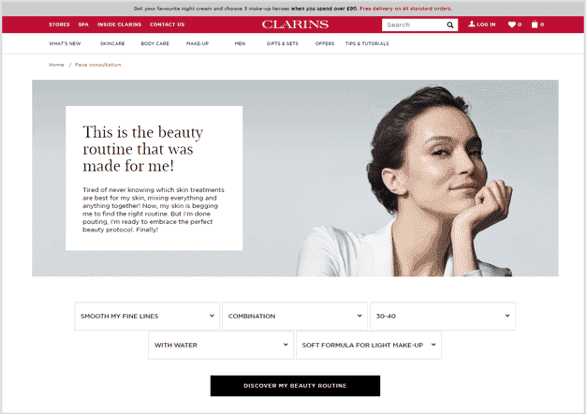Click Discover My Beauty Routine button
This screenshot has width=586, height=414.
tap(295, 386)
